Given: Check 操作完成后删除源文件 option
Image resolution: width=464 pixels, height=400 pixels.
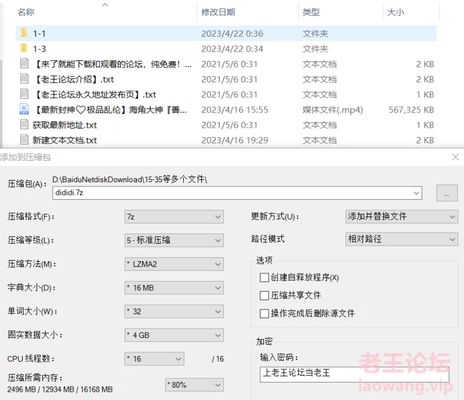Looking at the screenshot, I should [x=264, y=313].
